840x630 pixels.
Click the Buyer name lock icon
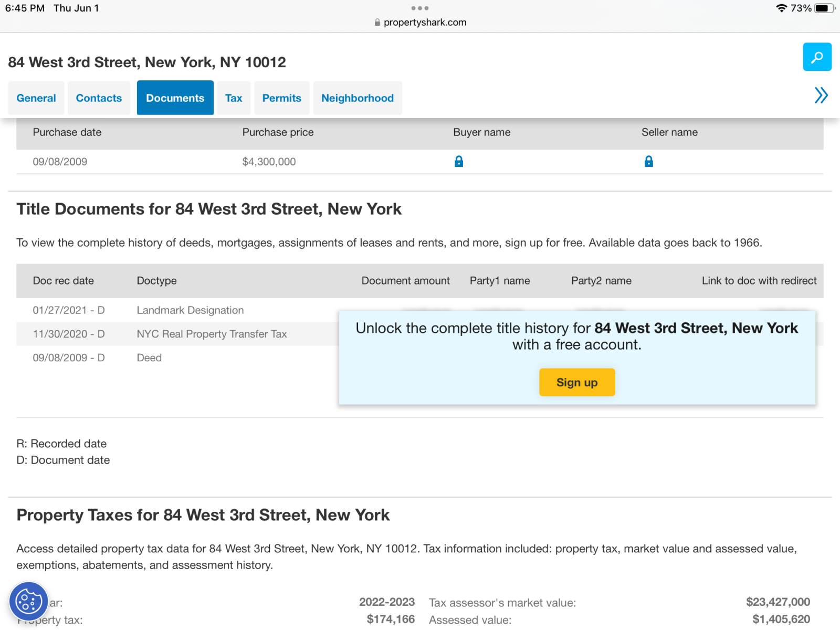tap(459, 161)
